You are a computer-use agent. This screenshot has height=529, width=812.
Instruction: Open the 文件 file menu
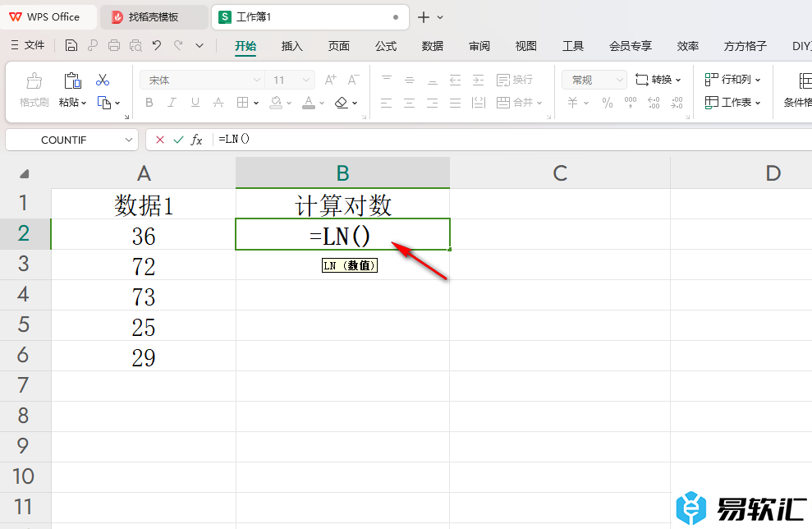(28, 46)
